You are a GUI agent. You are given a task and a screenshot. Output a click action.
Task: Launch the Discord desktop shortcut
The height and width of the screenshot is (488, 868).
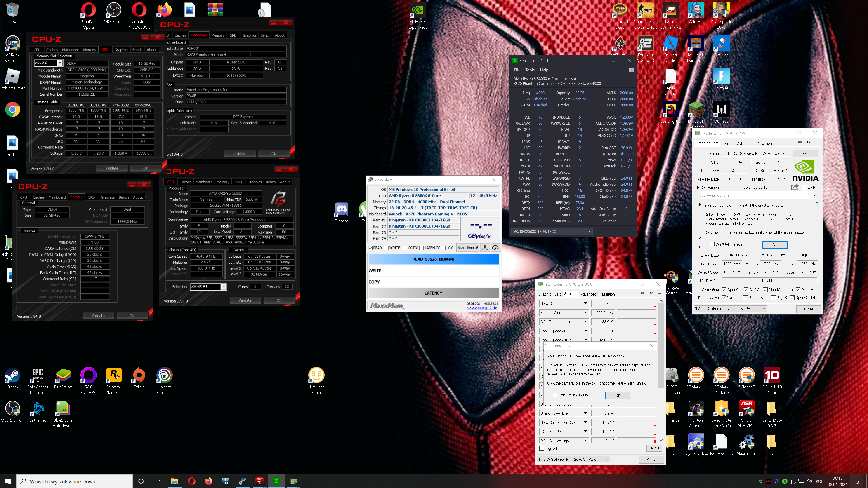[341, 213]
